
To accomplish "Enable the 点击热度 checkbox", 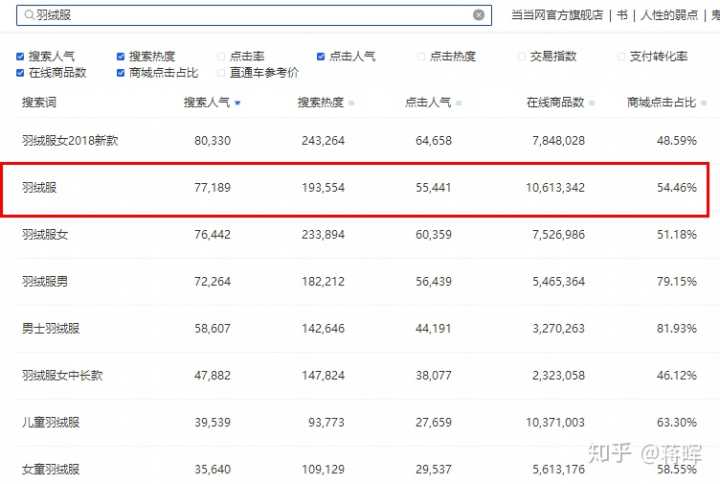I will (421, 56).
